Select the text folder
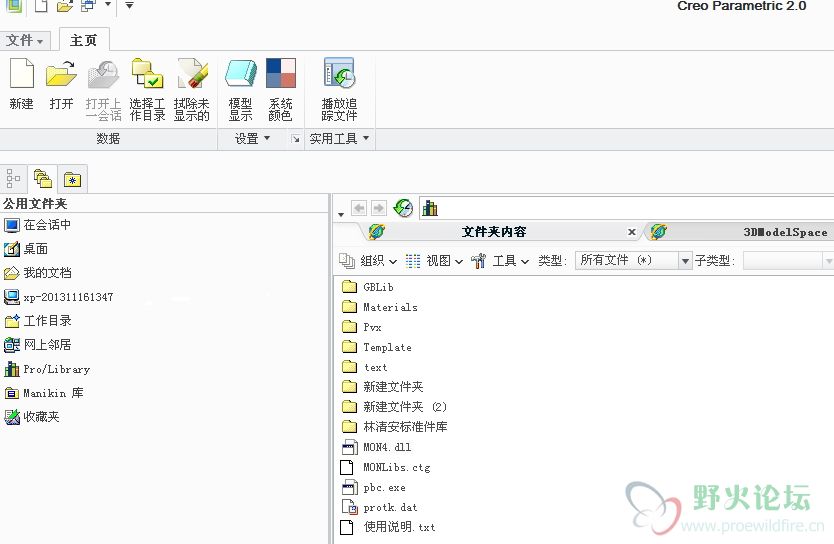This screenshot has width=834, height=544. tap(364, 367)
